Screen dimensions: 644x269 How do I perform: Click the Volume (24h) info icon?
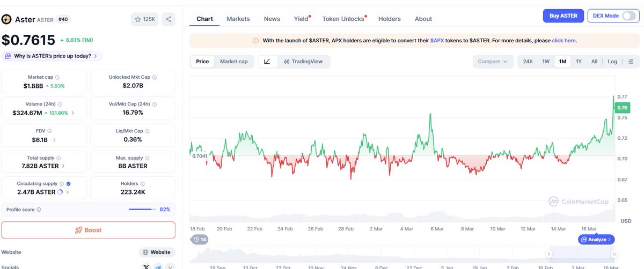click(60, 104)
